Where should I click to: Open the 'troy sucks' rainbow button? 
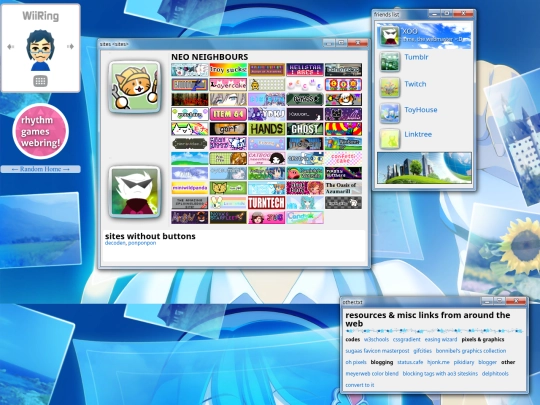[x=228, y=70]
